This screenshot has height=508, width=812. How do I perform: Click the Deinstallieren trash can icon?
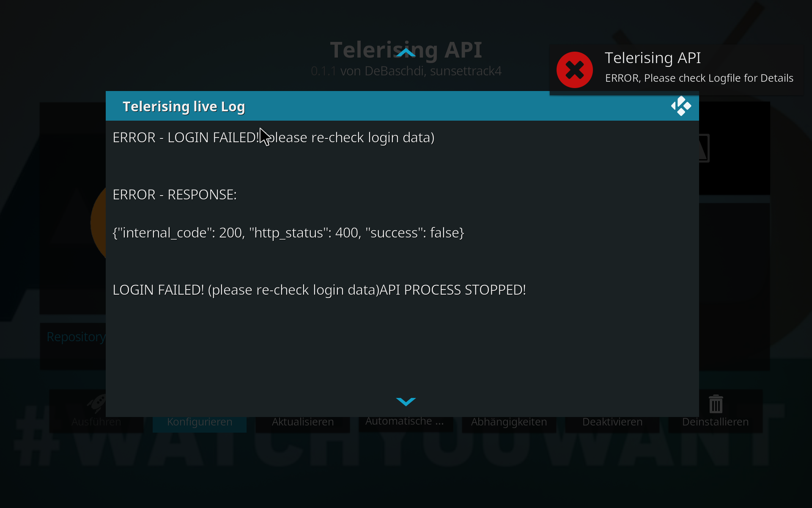716,404
